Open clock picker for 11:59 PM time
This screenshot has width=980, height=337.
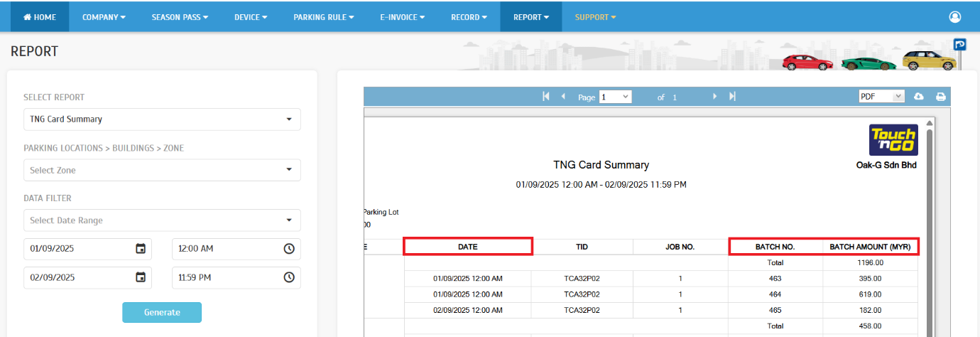click(289, 277)
